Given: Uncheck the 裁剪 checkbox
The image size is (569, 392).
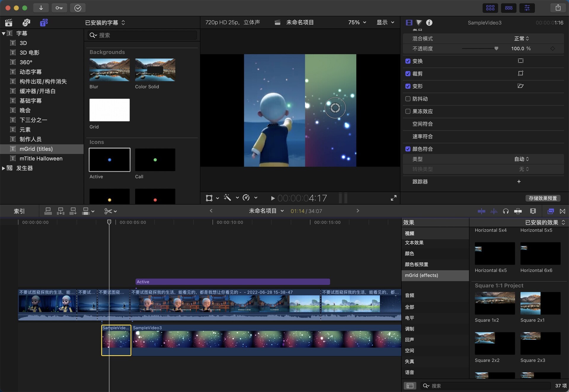Looking at the screenshot, I should click(x=408, y=73).
